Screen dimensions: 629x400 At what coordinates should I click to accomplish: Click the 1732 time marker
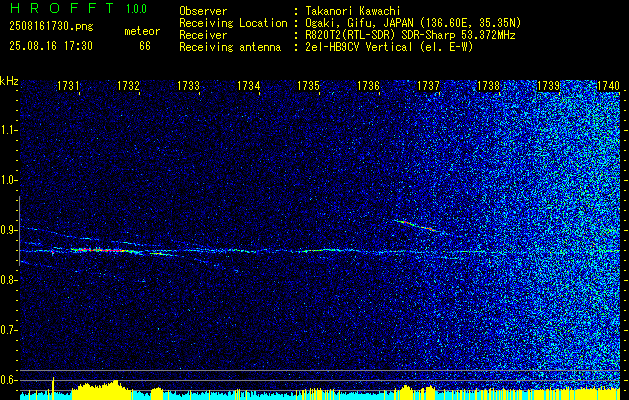tap(128, 85)
